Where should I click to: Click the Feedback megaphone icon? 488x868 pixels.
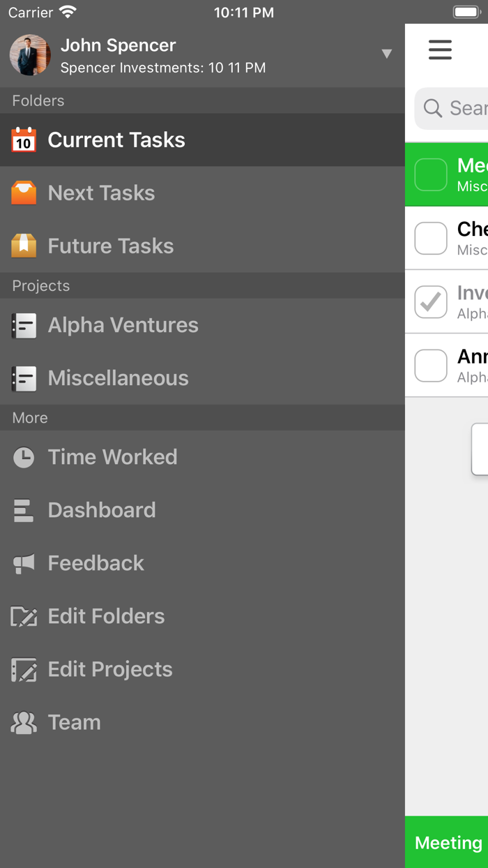(x=24, y=563)
